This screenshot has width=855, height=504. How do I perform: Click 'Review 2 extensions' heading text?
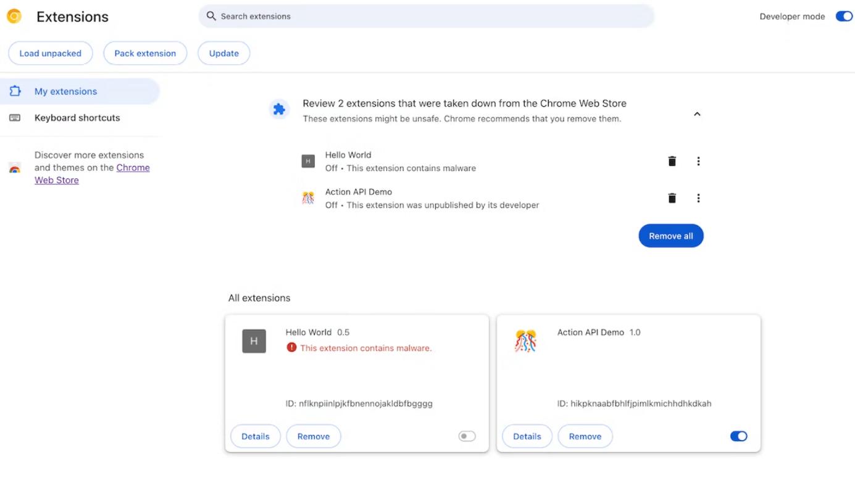click(x=464, y=104)
